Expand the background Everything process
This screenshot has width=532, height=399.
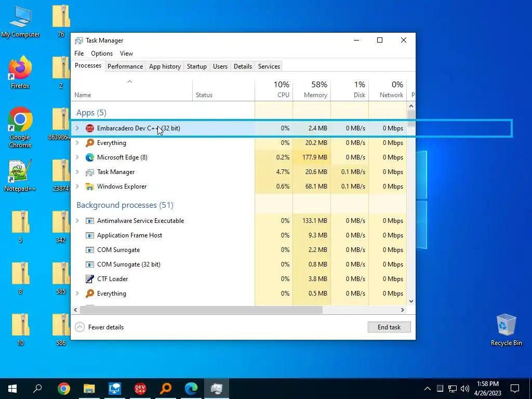[x=77, y=294]
